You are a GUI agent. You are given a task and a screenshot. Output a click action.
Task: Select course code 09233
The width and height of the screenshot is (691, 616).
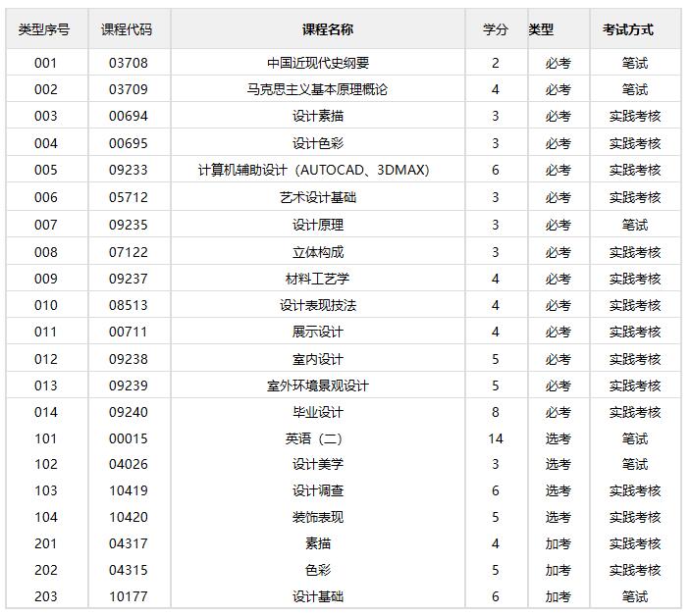tap(129, 170)
